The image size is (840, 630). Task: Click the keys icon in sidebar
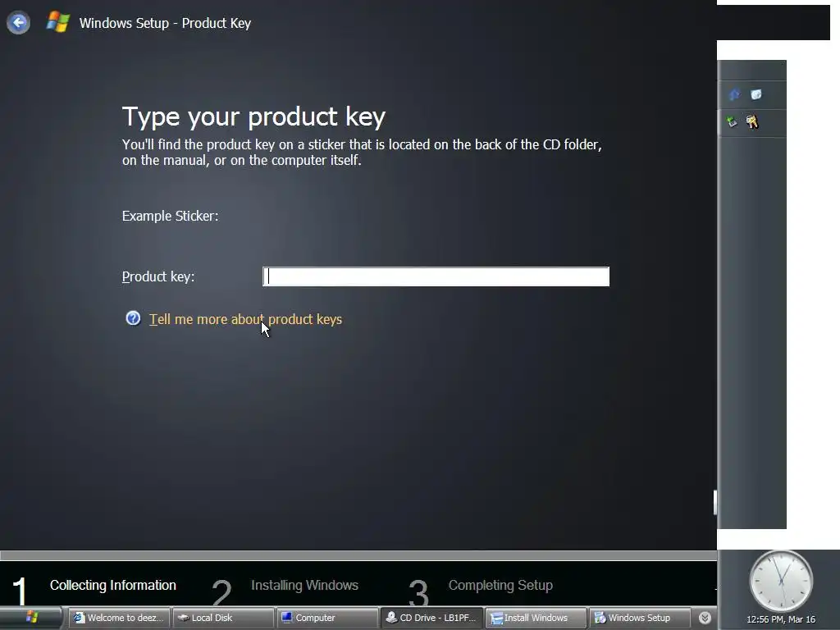[752, 122]
